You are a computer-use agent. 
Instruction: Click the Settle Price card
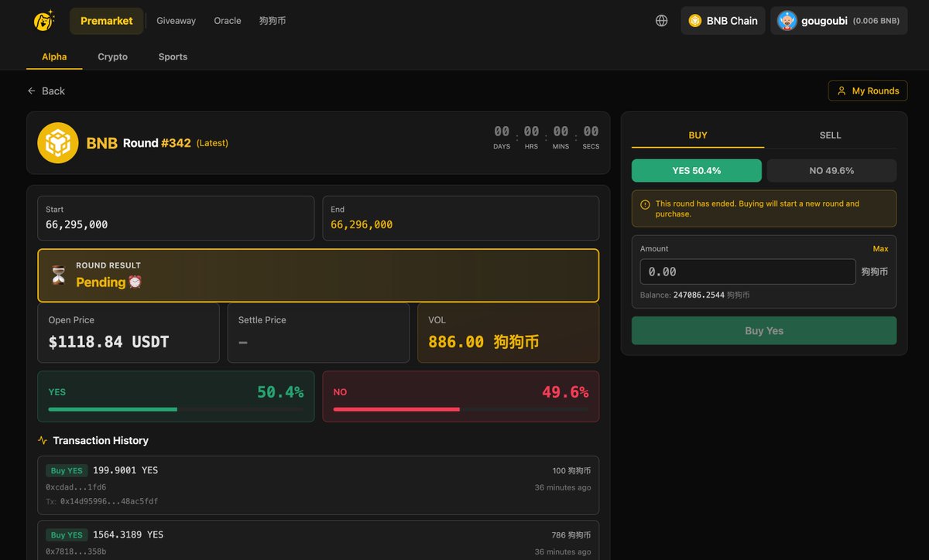(x=318, y=333)
